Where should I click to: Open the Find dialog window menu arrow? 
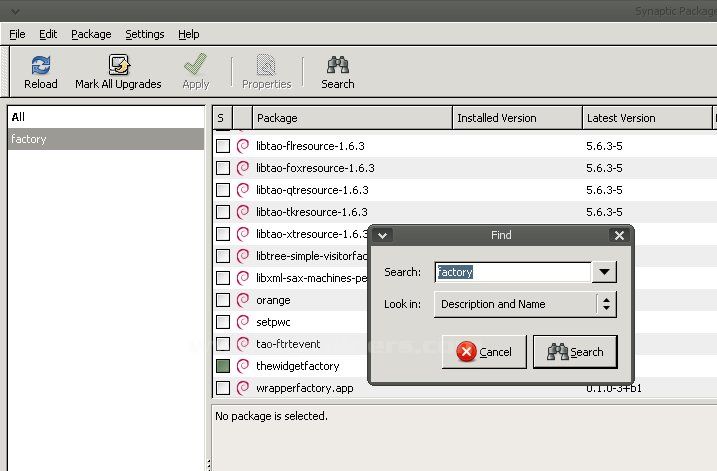383,236
